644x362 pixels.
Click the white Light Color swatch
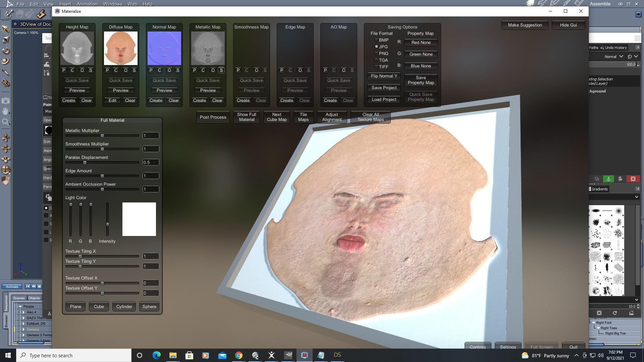(x=139, y=219)
